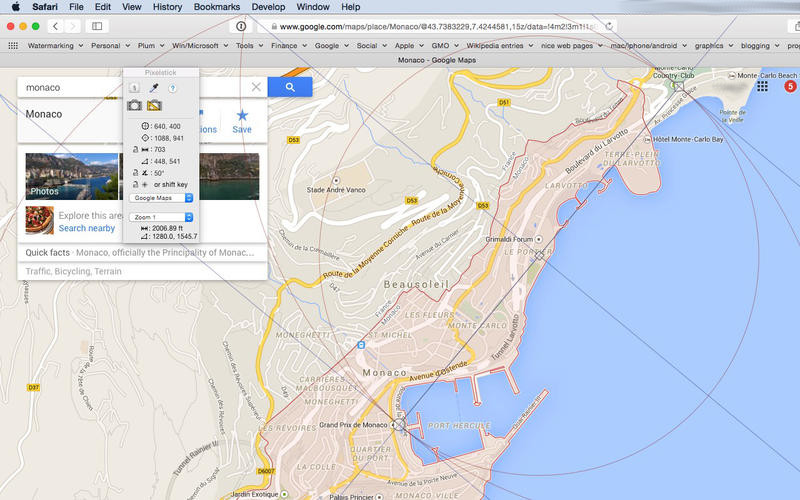The height and width of the screenshot is (500, 800).
Task: Expand the Win/Microsoft bookmarks folder
Action: coord(200,45)
